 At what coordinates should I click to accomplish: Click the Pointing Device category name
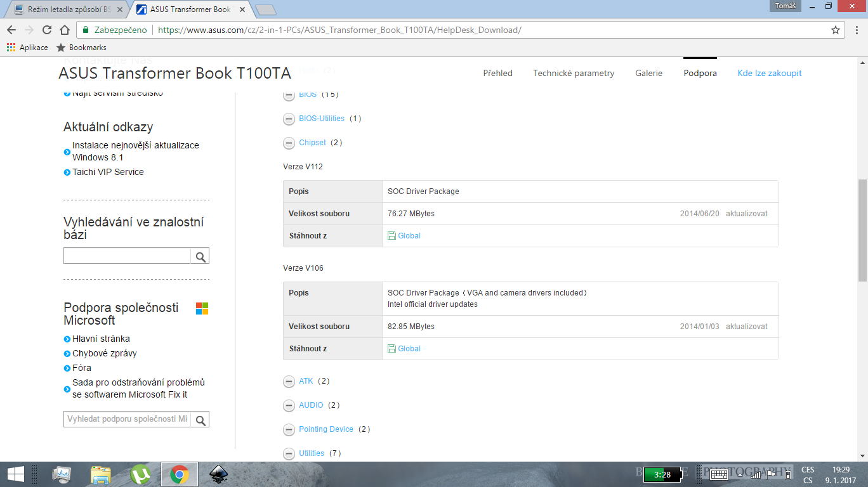point(326,429)
